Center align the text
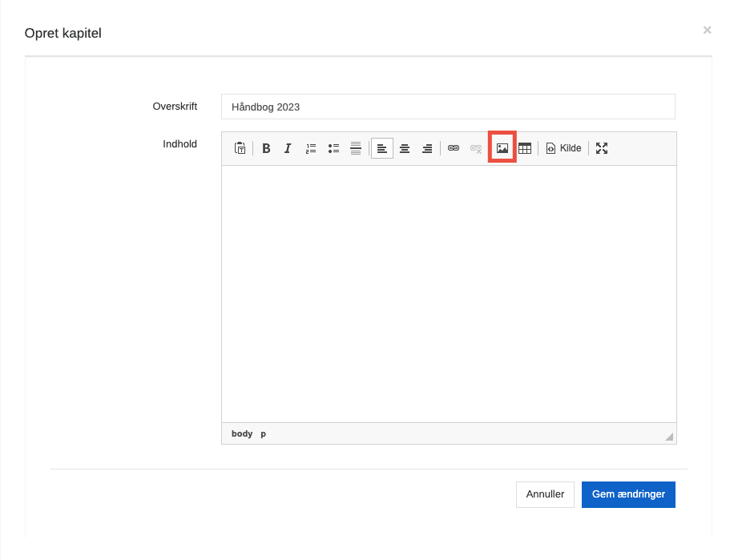The image size is (734, 560). (405, 148)
